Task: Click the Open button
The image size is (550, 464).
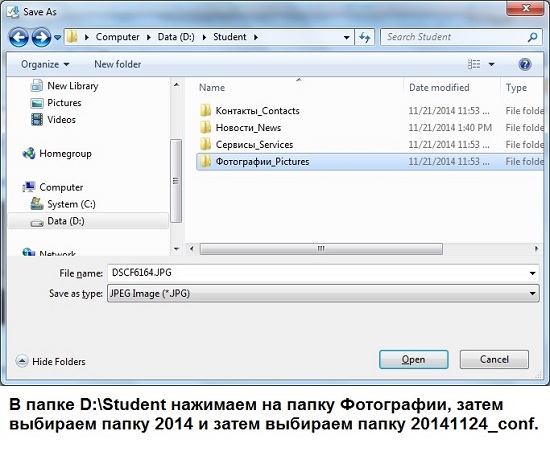Action: click(414, 359)
